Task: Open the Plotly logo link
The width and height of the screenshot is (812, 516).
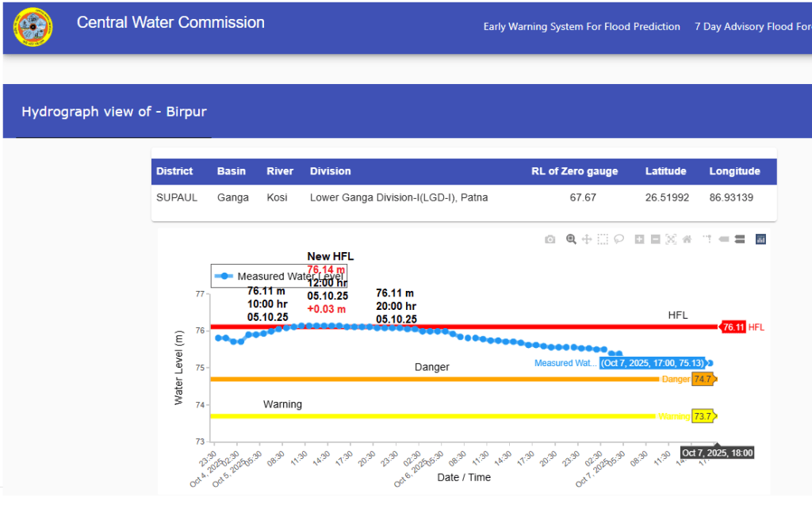Action: pos(760,239)
